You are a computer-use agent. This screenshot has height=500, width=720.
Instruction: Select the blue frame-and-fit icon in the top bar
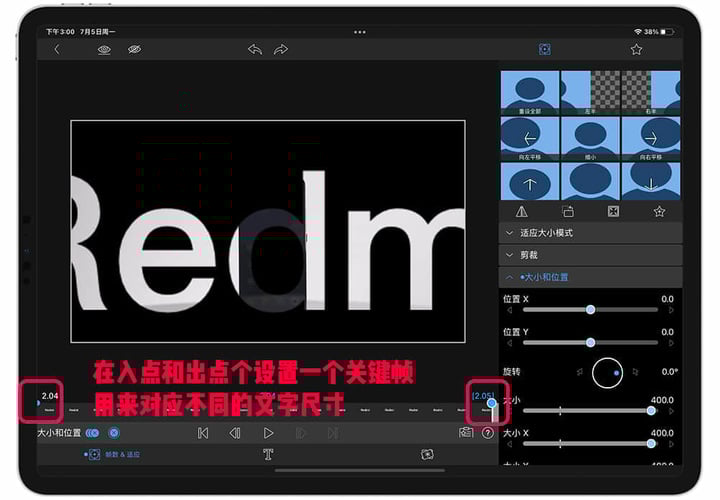pos(545,50)
